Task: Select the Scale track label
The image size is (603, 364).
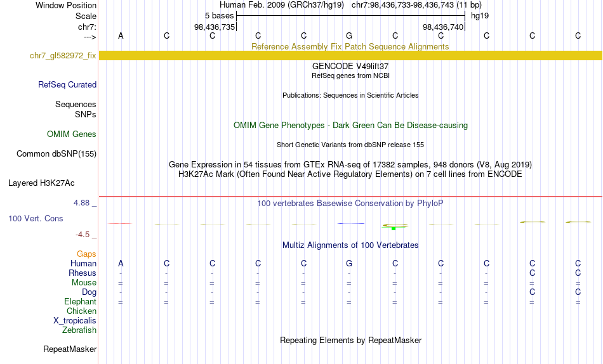Action: (x=86, y=16)
